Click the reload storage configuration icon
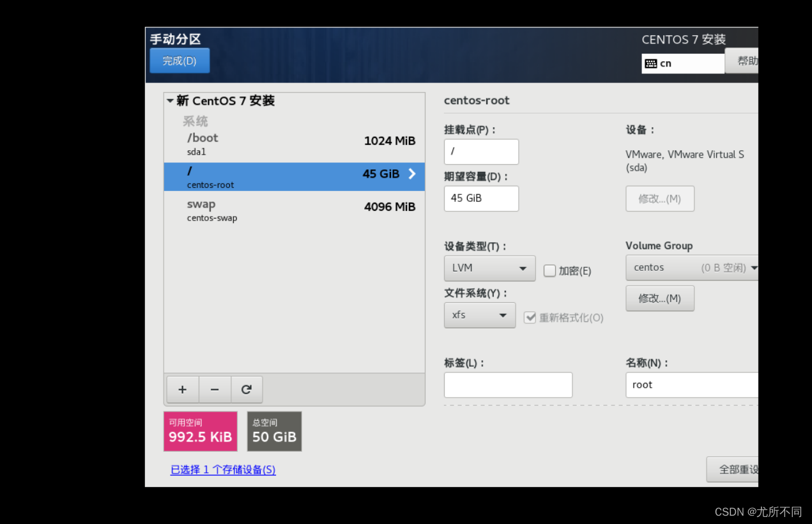This screenshot has width=812, height=524. 247,390
